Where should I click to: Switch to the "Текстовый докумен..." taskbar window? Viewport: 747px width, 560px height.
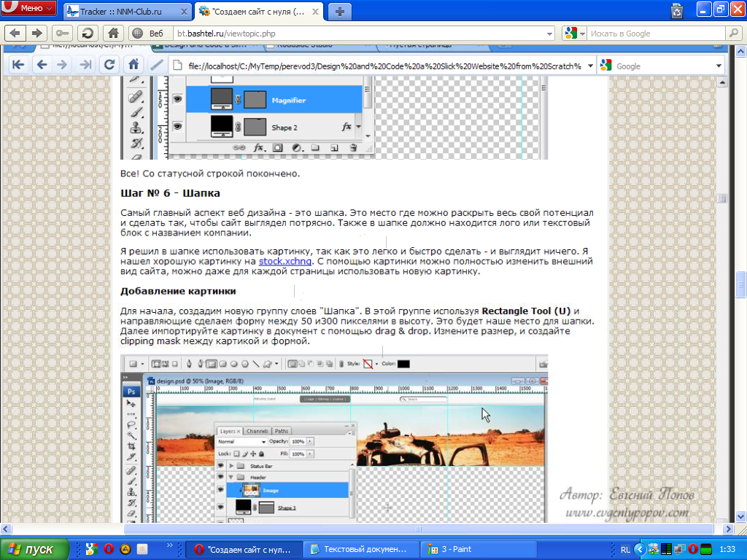pyautogui.click(x=361, y=549)
